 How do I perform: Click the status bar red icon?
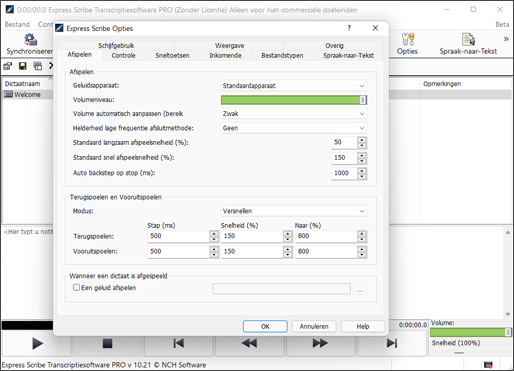[488, 364]
